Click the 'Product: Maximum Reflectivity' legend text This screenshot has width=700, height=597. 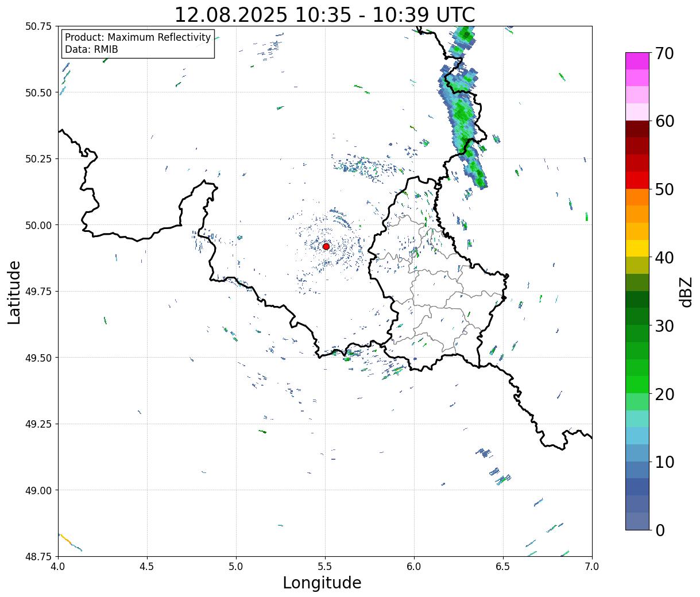138,37
